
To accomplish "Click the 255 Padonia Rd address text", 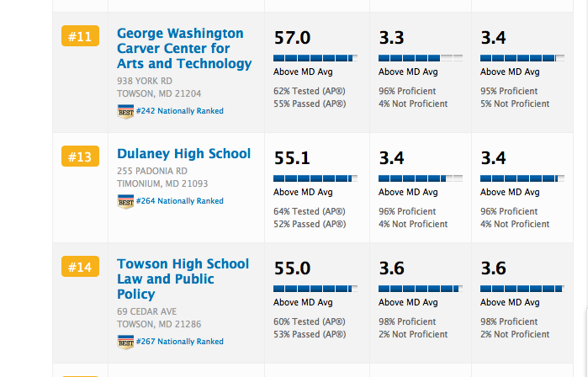I will click(152, 171).
